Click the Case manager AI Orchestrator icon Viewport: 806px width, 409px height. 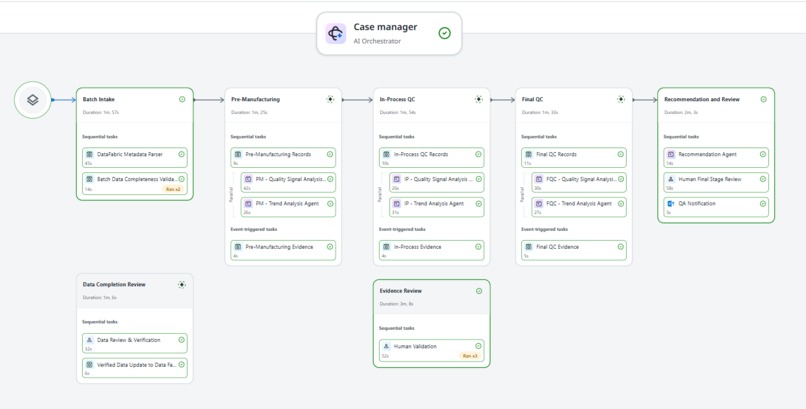[336, 33]
